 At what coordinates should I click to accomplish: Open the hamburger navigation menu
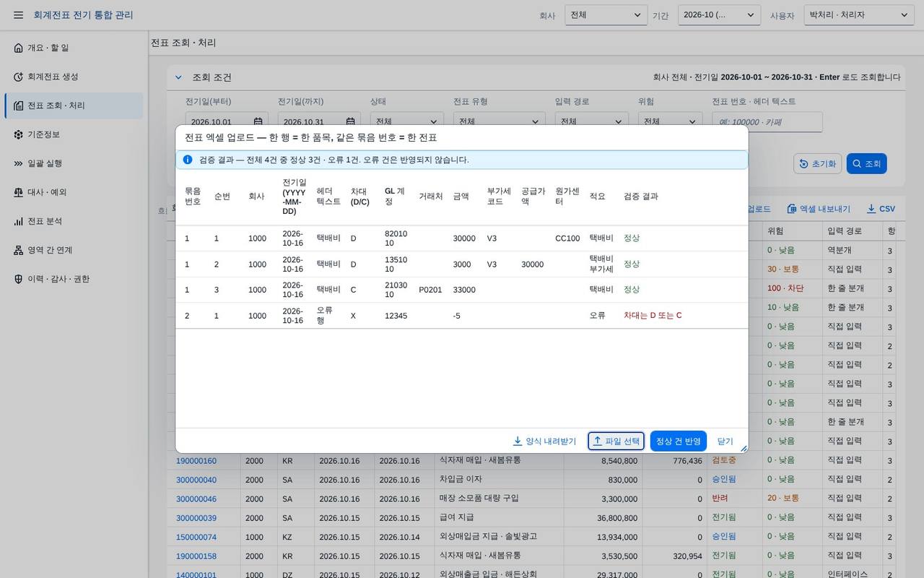(x=18, y=15)
